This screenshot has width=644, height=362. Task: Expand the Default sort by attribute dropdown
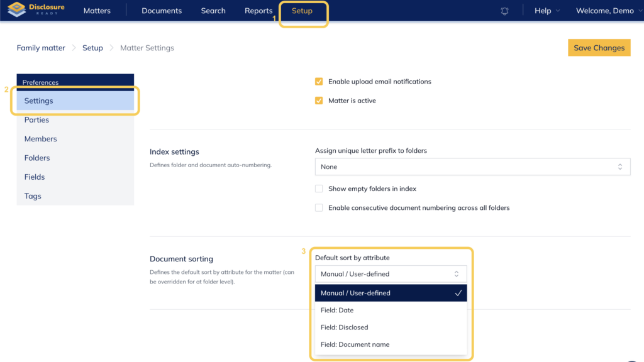[391, 274]
